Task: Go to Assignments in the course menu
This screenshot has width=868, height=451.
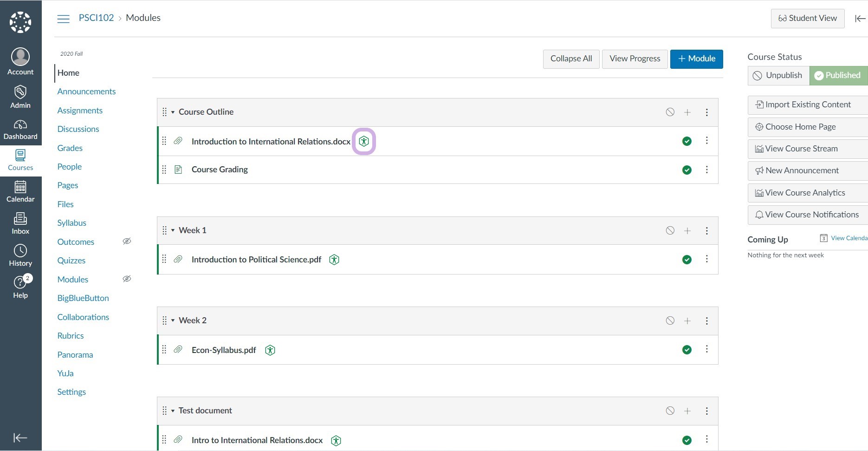Action: pos(80,111)
